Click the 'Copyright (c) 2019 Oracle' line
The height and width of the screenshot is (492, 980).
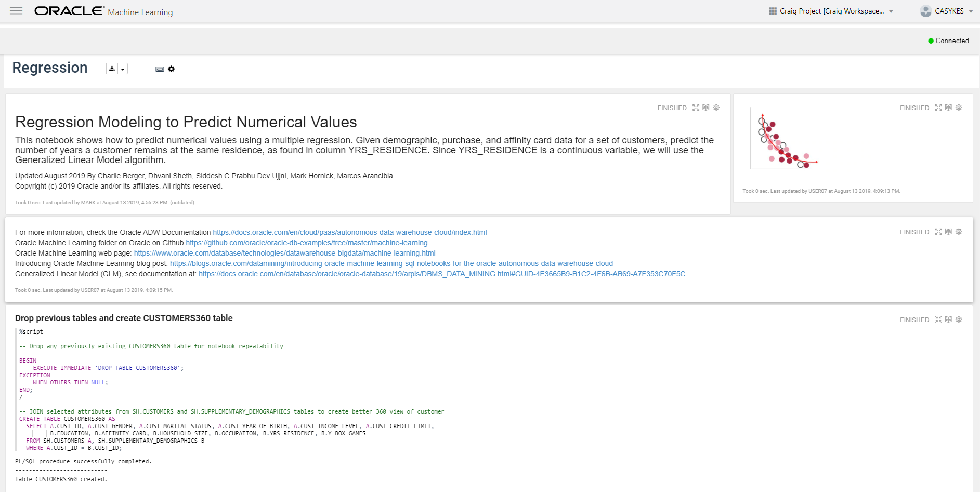(x=119, y=186)
